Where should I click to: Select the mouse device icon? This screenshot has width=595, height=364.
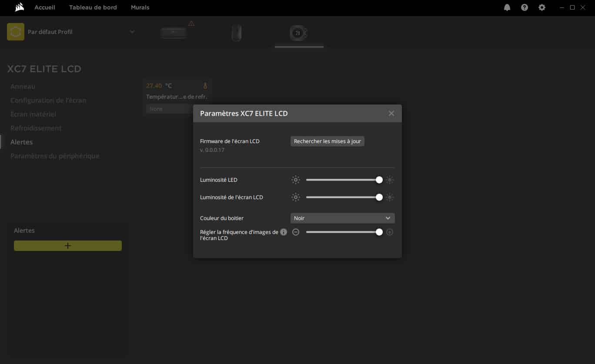(x=236, y=33)
